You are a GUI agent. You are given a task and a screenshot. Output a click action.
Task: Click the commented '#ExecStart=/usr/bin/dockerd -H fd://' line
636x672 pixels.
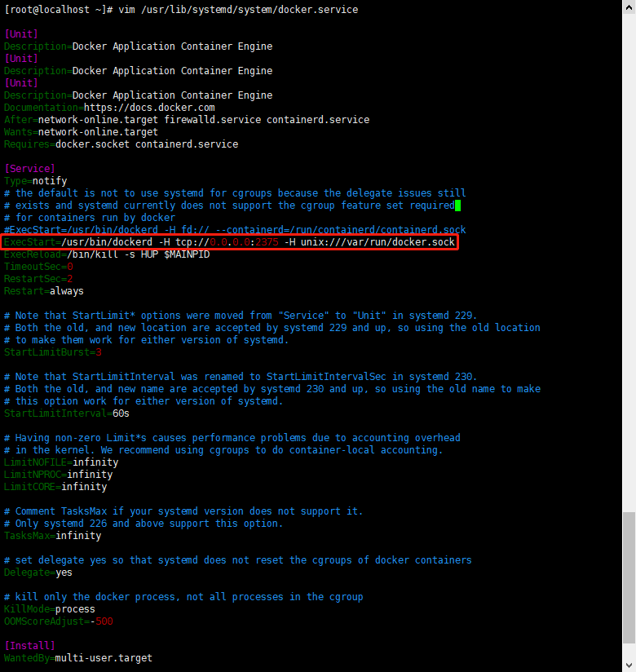tap(235, 230)
